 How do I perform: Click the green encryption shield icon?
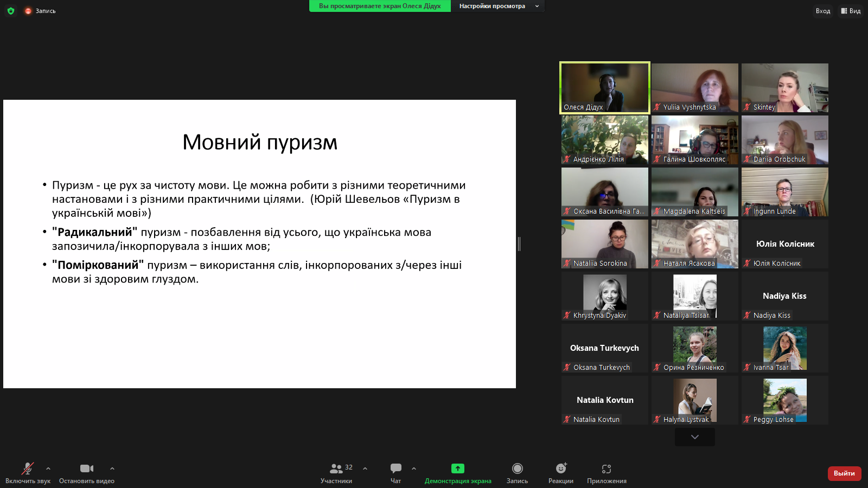point(11,11)
